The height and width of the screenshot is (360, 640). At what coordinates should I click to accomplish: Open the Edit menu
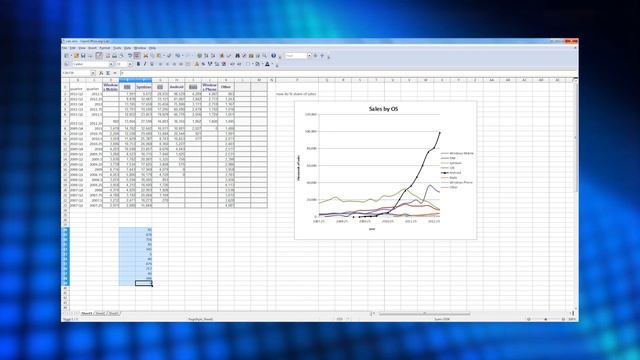[x=73, y=48]
